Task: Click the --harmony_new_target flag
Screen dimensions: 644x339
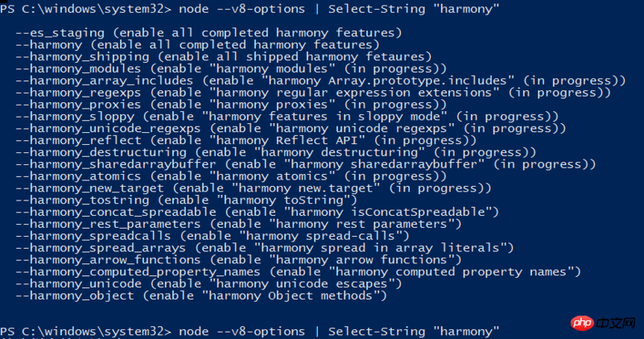Action: [x=89, y=188]
